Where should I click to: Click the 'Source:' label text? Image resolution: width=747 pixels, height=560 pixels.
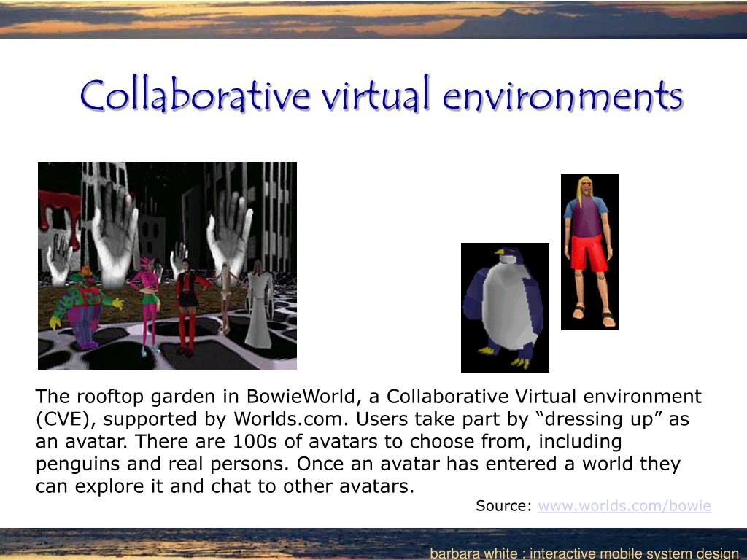point(503,506)
